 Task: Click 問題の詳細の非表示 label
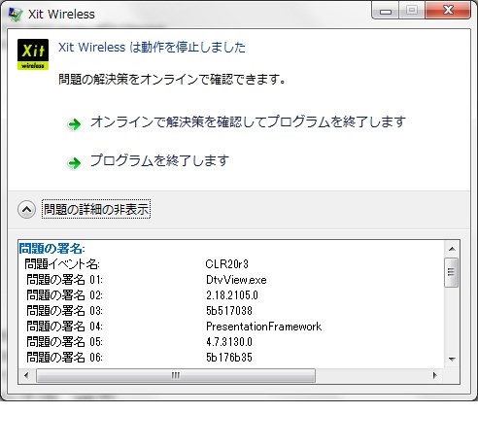coord(96,209)
